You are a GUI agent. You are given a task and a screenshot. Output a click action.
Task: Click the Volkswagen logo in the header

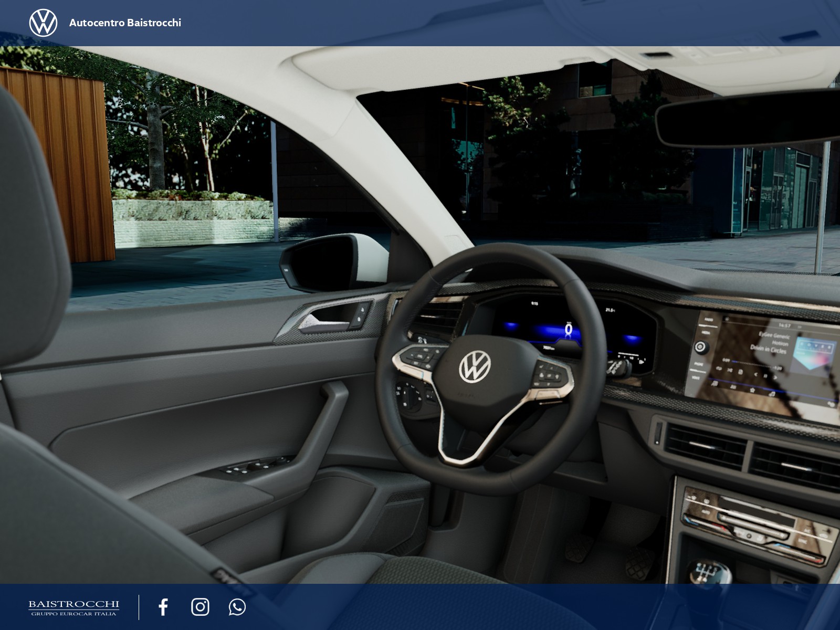click(43, 23)
